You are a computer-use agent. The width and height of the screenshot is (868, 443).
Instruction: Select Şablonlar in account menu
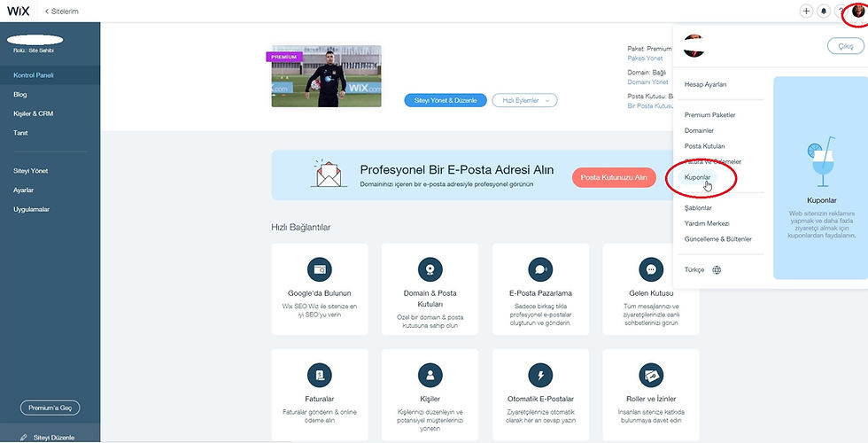(698, 207)
